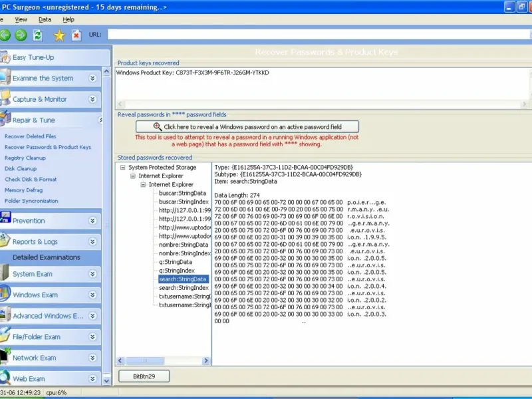532x399 pixels.
Task: Collapse the System Protected Storage tree node
Action: [123, 168]
